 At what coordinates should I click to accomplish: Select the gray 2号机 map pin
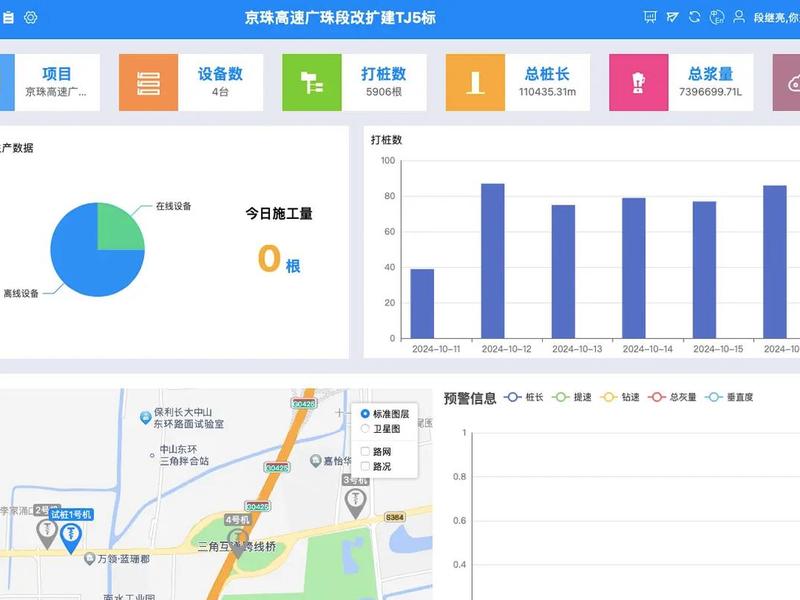[47, 534]
